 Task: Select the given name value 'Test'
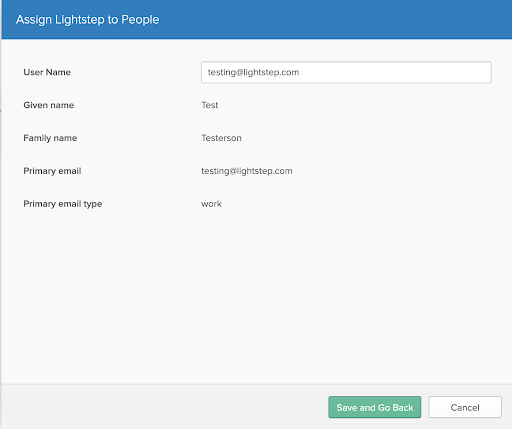210,105
